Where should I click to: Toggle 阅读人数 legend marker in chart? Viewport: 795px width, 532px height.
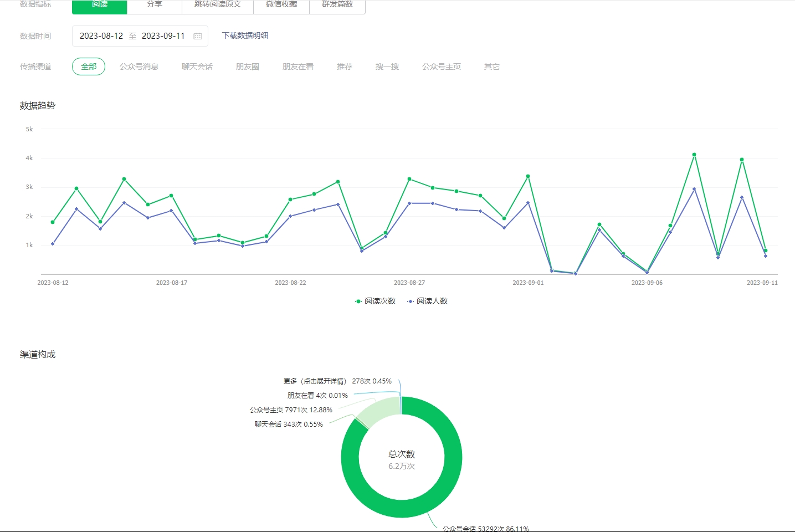[x=411, y=301]
